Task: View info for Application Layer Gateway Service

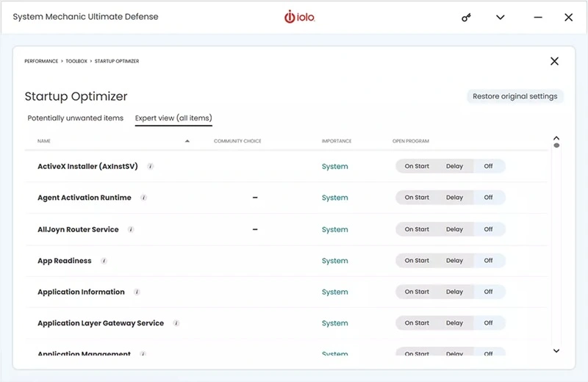Action: pyautogui.click(x=176, y=323)
